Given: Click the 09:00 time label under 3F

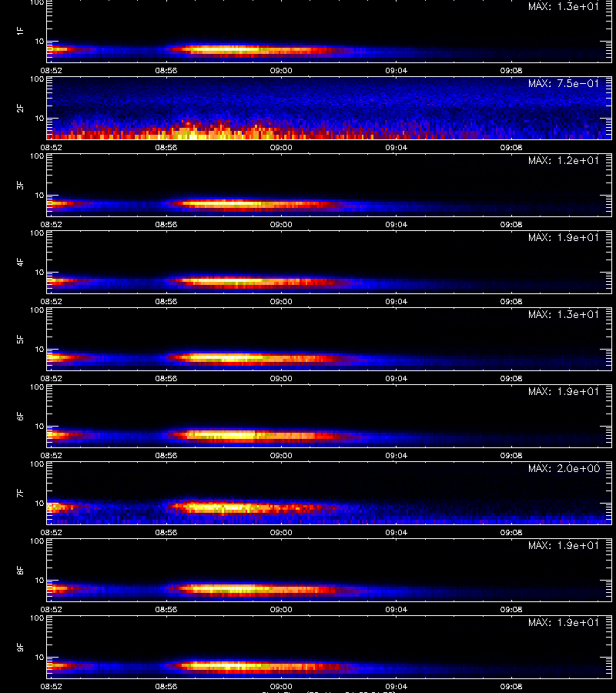Looking at the screenshot, I should (281, 225).
